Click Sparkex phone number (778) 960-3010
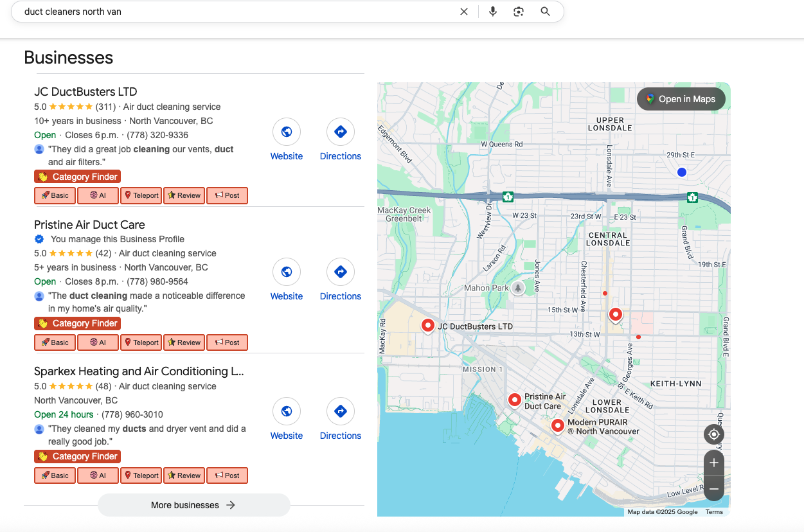Viewport: 804px width, 532px height. (x=132, y=414)
